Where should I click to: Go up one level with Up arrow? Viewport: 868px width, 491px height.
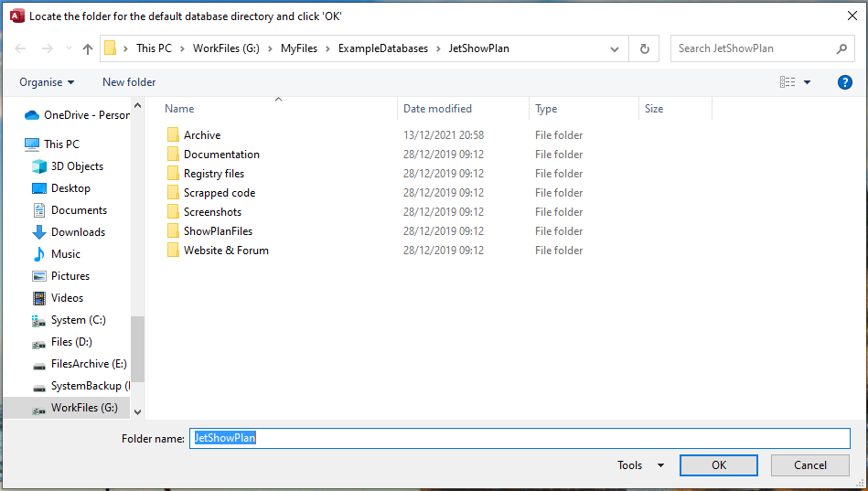point(88,48)
